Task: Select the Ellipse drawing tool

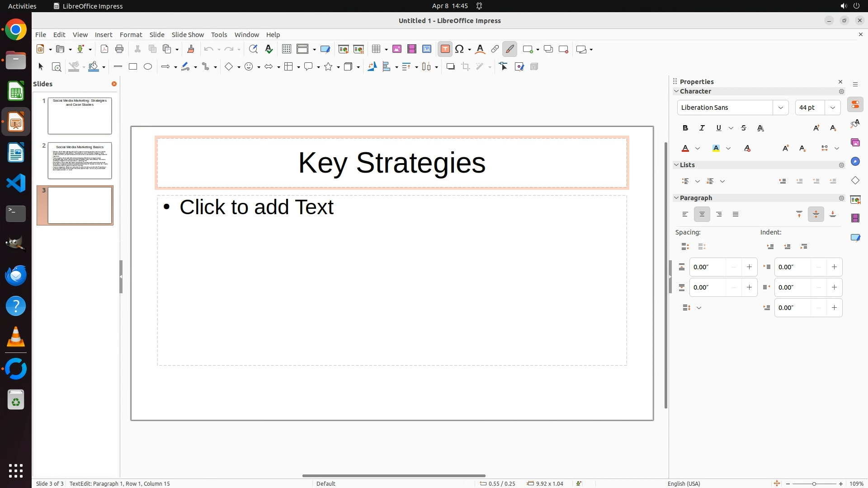Action: (148, 67)
